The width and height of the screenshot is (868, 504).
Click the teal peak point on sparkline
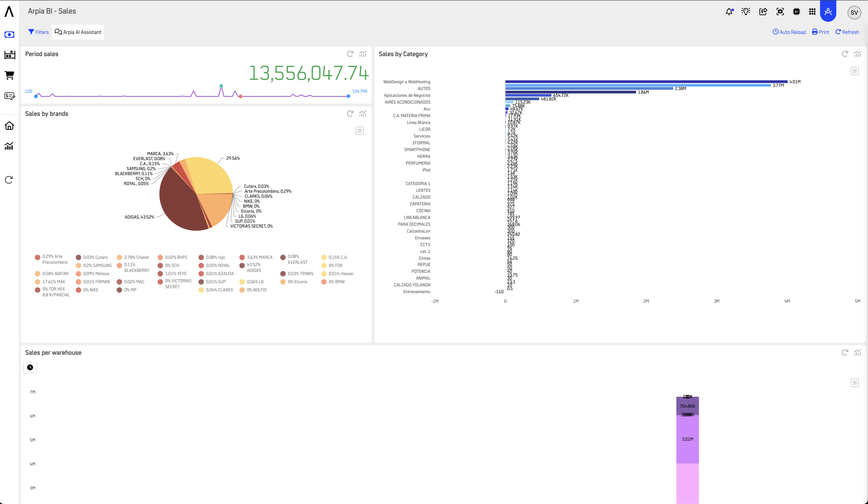221,86
